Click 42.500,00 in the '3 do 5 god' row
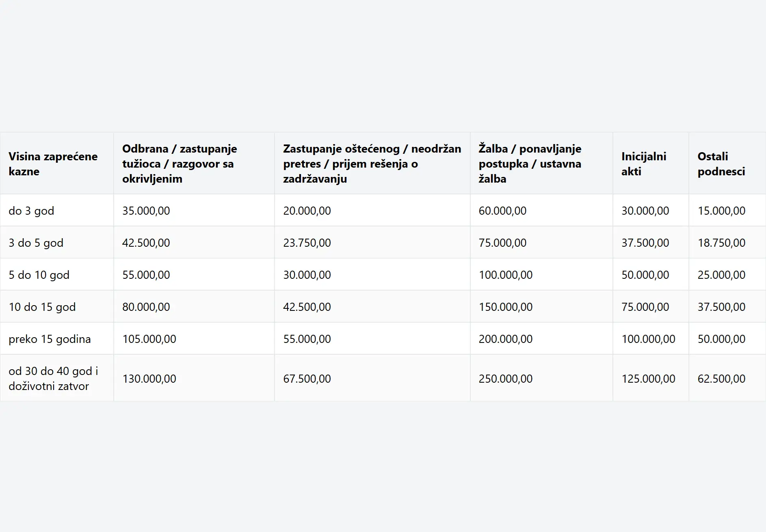Screen dimensions: 766x532 pyautogui.click(x=146, y=243)
